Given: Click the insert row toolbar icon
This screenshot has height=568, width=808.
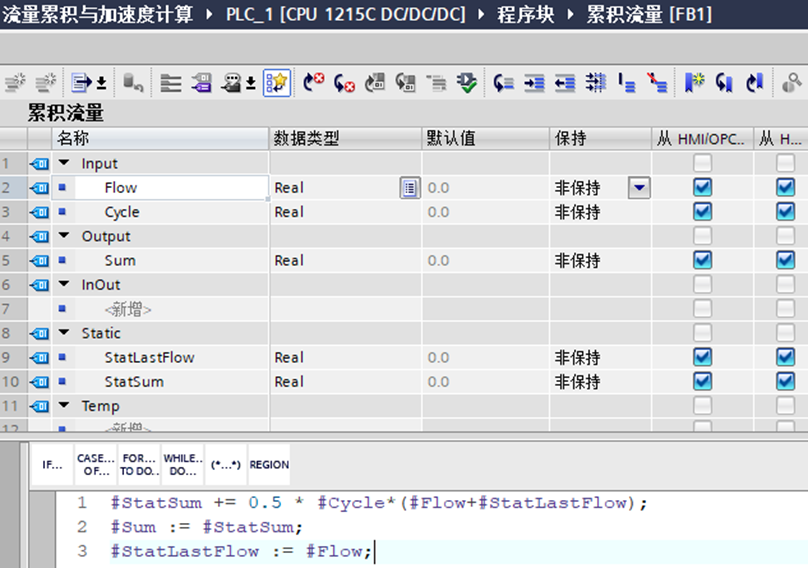Looking at the screenshot, I should tap(15, 82).
